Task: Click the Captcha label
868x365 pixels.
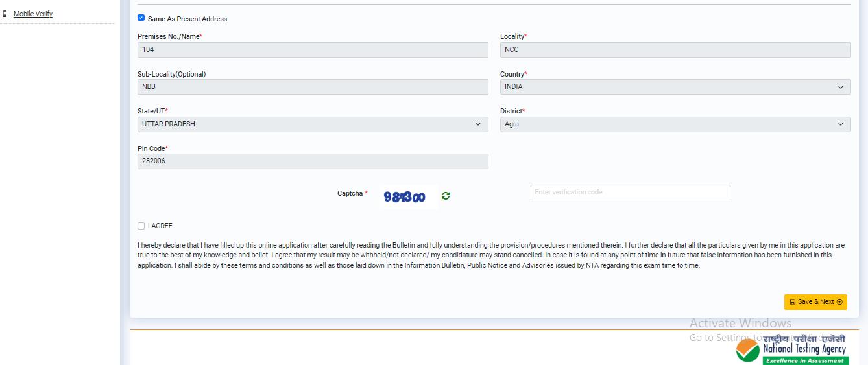Action: pos(350,194)
